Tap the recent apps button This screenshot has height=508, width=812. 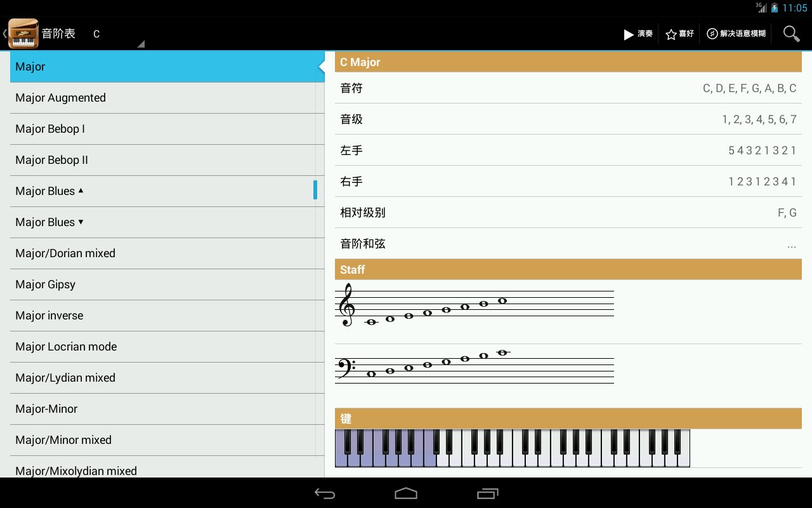487,493
